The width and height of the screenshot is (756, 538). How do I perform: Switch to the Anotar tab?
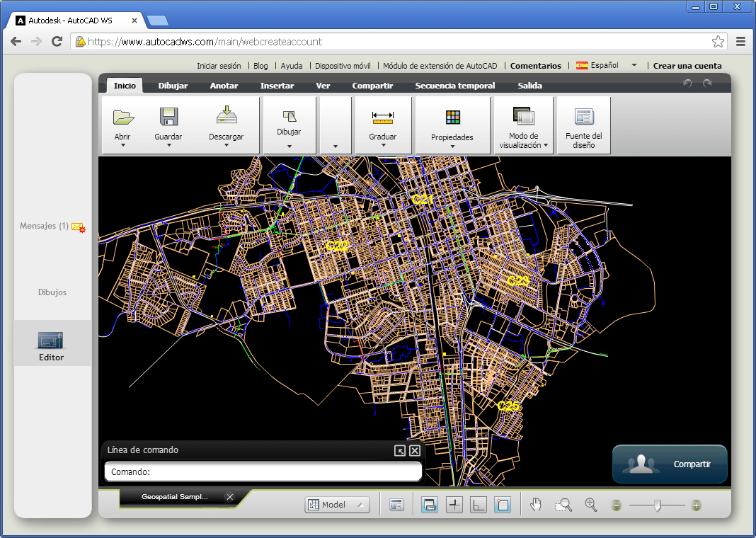point(224,86)
